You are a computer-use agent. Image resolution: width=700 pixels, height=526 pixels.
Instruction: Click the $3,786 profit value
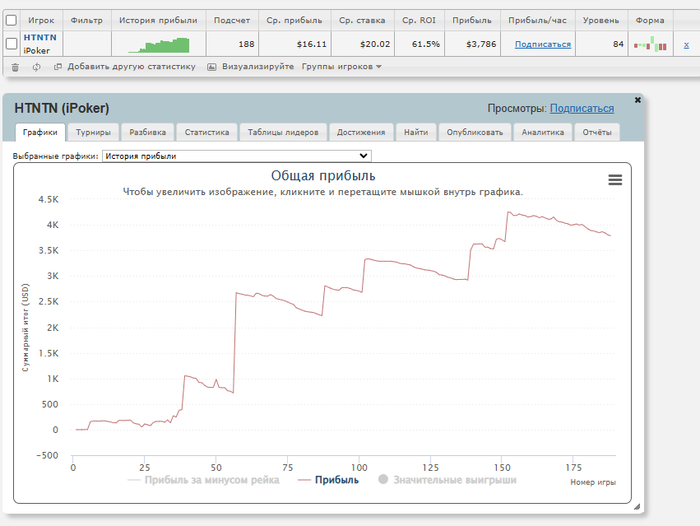coord(481,44)
